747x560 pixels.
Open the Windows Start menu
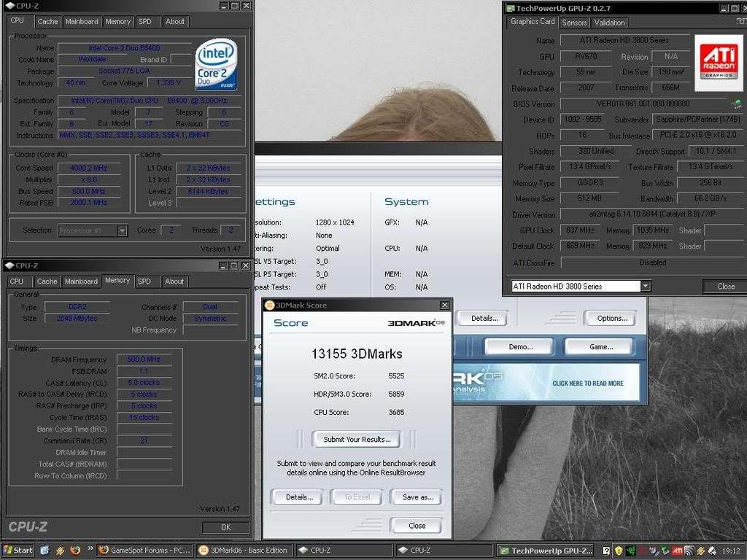tap(18, 551)
